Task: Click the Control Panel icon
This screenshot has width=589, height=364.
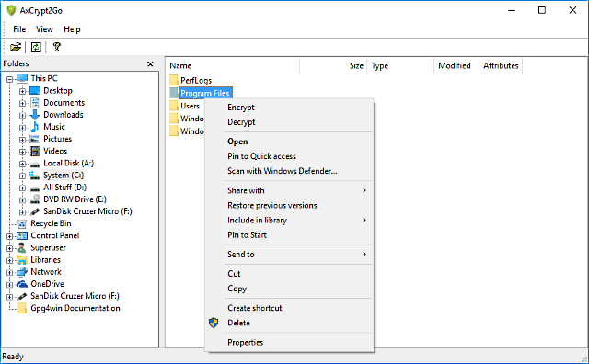Action: (22, 236)
